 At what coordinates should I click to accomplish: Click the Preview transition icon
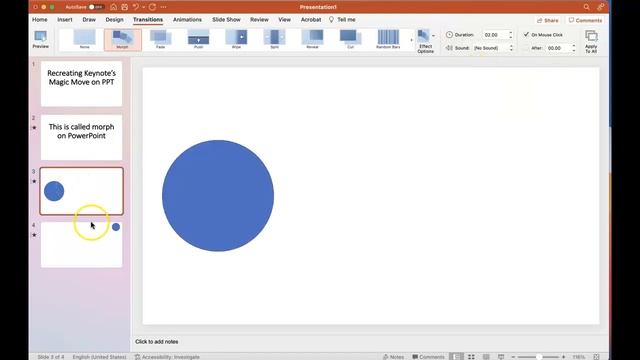coord(40,39)
